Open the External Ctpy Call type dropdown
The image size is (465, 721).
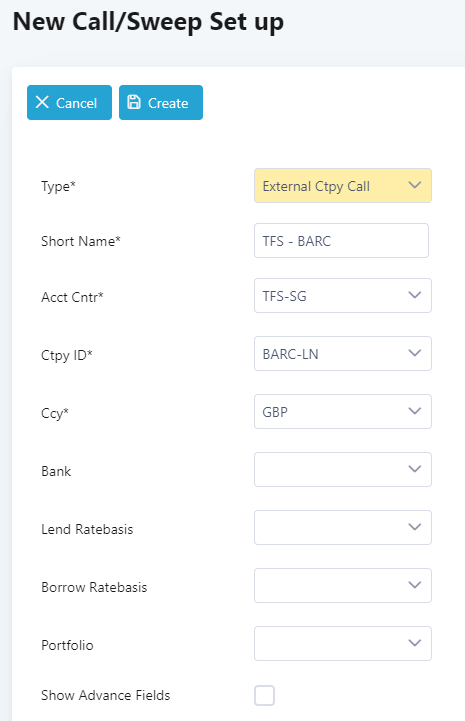(343, 185)
